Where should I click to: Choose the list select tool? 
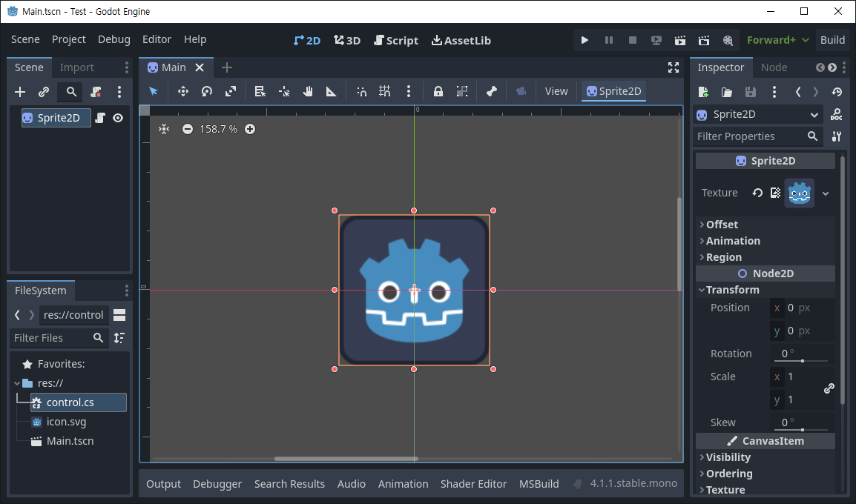[x=260, y=91]
